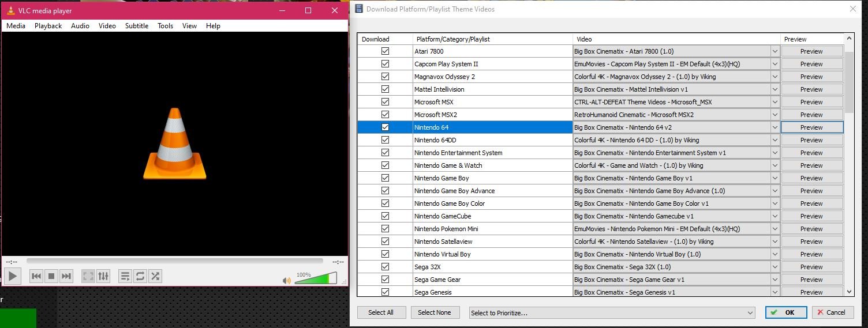Screen dimensions: 868x328
Task: Preview the Nintendo 64 video
Action: (x=811, y=127)
